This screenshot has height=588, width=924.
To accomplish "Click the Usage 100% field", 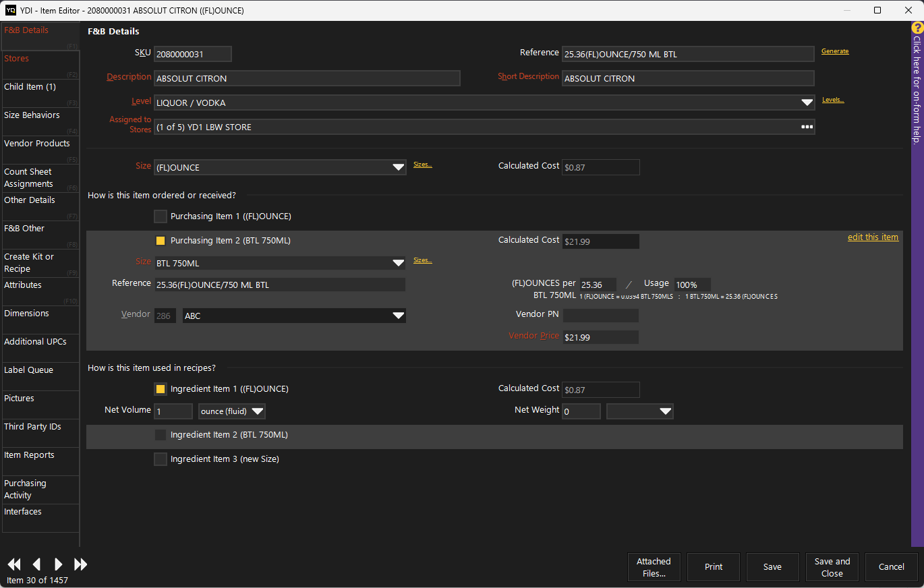I will [693, 285].
